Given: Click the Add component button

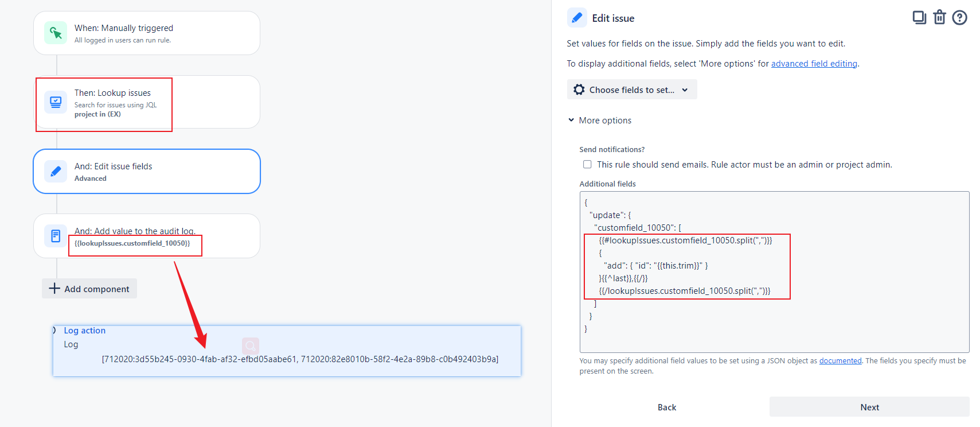Looking at the screenshot, I should [89, 288].
